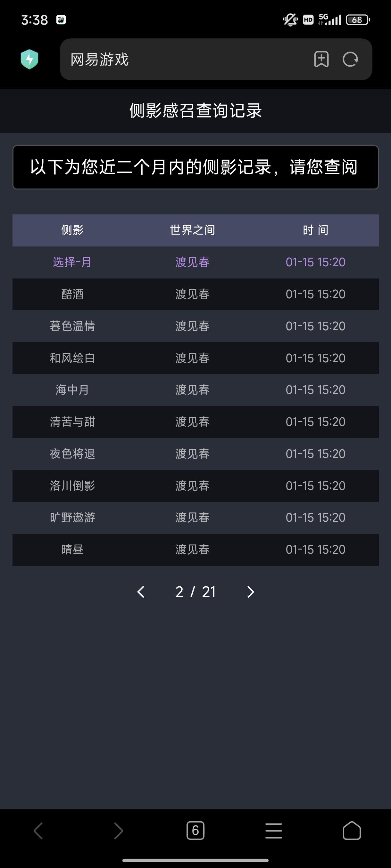This screenshot has width=391, height=868.
Task: Go back using browser back arrow
Action: click(38, 831)
